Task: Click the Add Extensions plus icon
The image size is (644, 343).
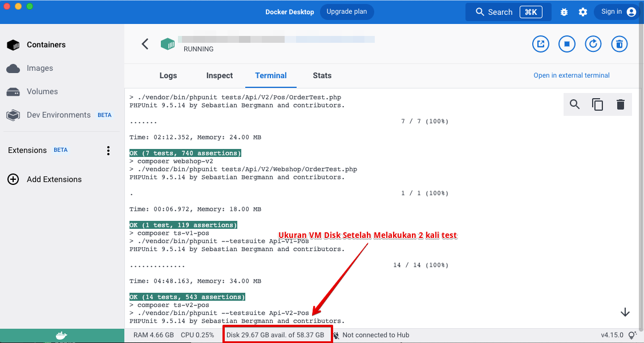Action: coord(13,180)
